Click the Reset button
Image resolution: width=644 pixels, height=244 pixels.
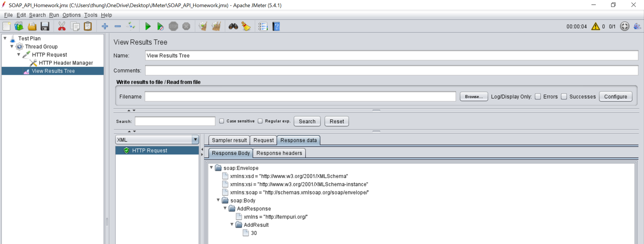click(337, 121)
